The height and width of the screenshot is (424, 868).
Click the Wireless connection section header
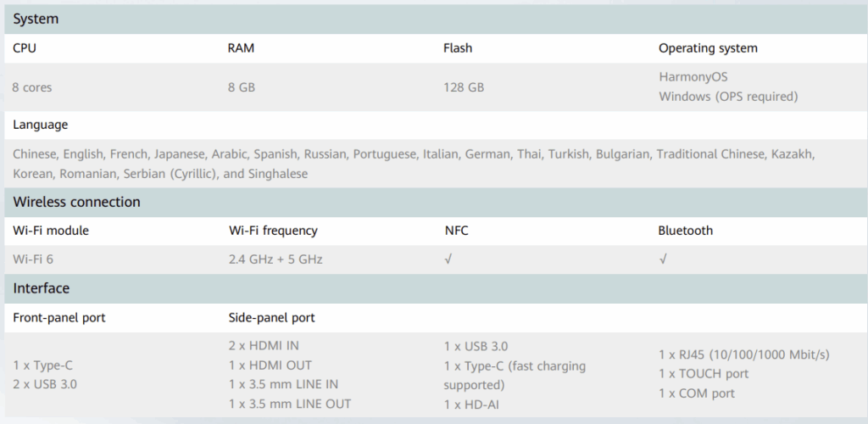coord(76,202)
